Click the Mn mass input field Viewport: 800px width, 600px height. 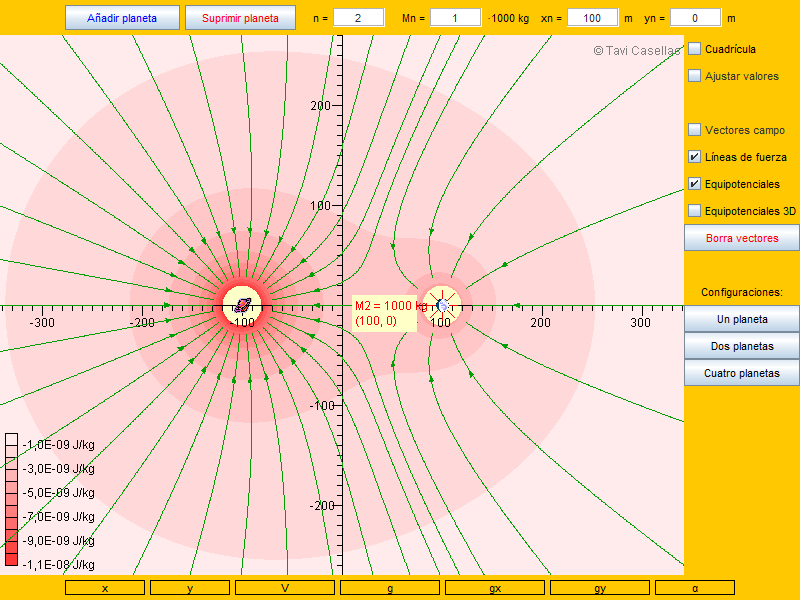(x=456, y=18)
